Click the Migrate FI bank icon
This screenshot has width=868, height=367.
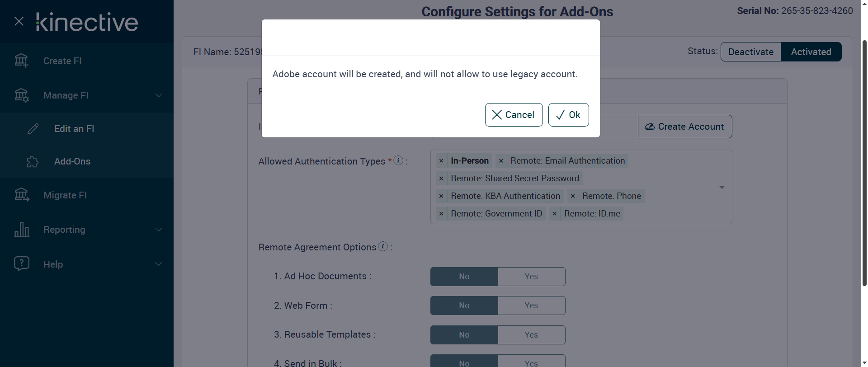(x=21, y=195)
